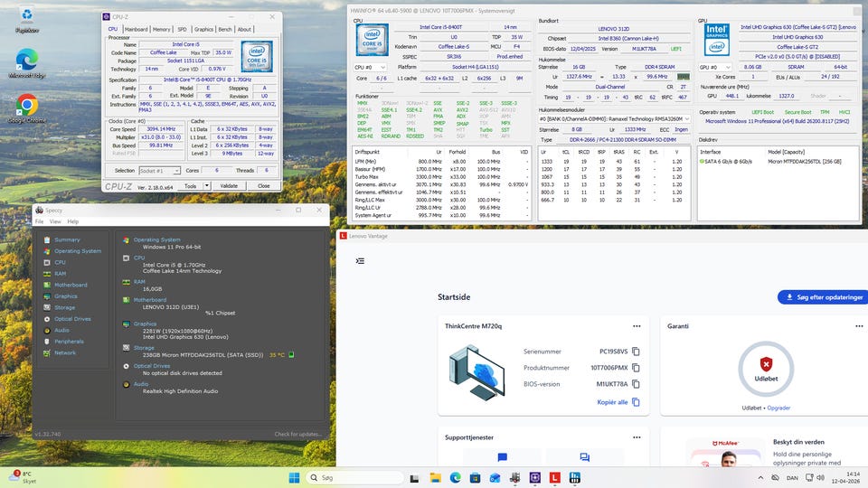Select Motherboard in Speccy sidebar
Image resolution: width=868 pixels, height=488 pixels.
click(71, 285)
